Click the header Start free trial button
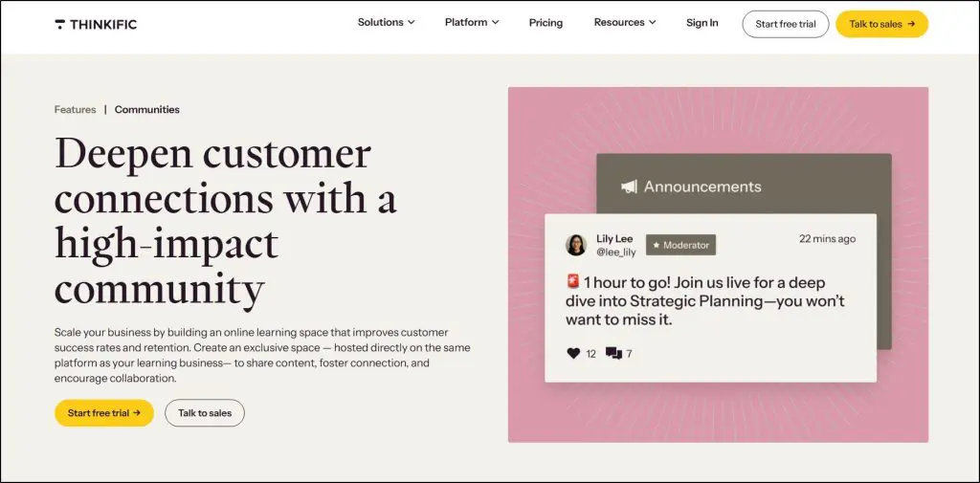980x483 pixels. pyautogui.click(x=785, y=24)
